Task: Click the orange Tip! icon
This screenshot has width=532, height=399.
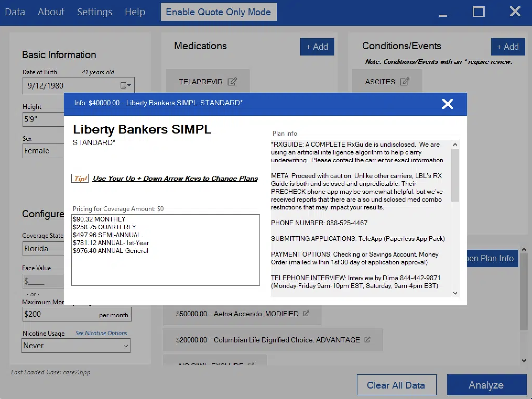Action: (80, 179)
